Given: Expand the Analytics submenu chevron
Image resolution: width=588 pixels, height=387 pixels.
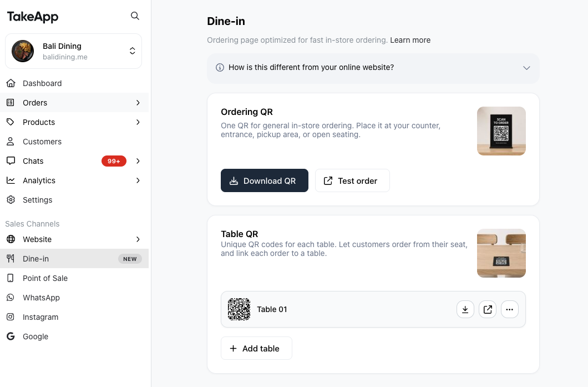Looking at the screenshot, I should [138, 180].
